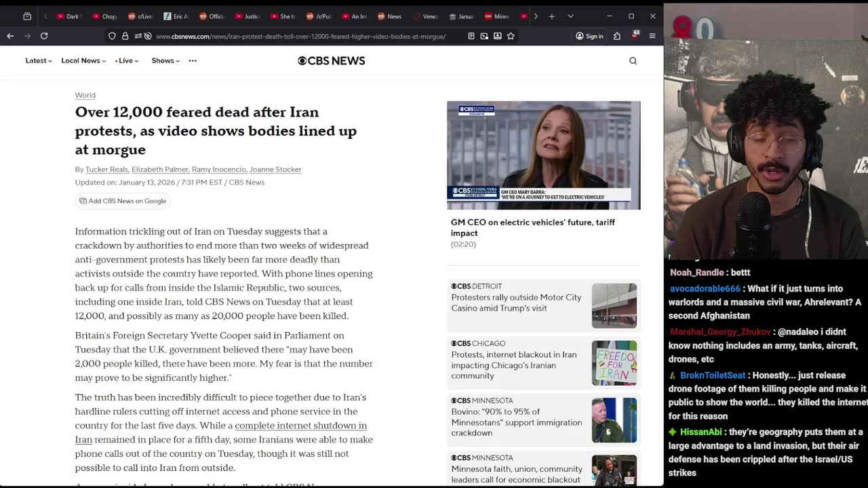Click chat username Marshal_Georgy_Zhukov

click(720, 332)
